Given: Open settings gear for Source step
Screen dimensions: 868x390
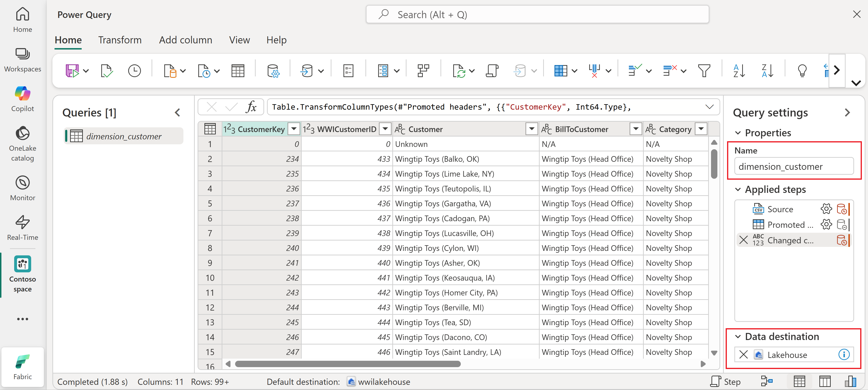Looking at the screenshot, I should (826, 209).
